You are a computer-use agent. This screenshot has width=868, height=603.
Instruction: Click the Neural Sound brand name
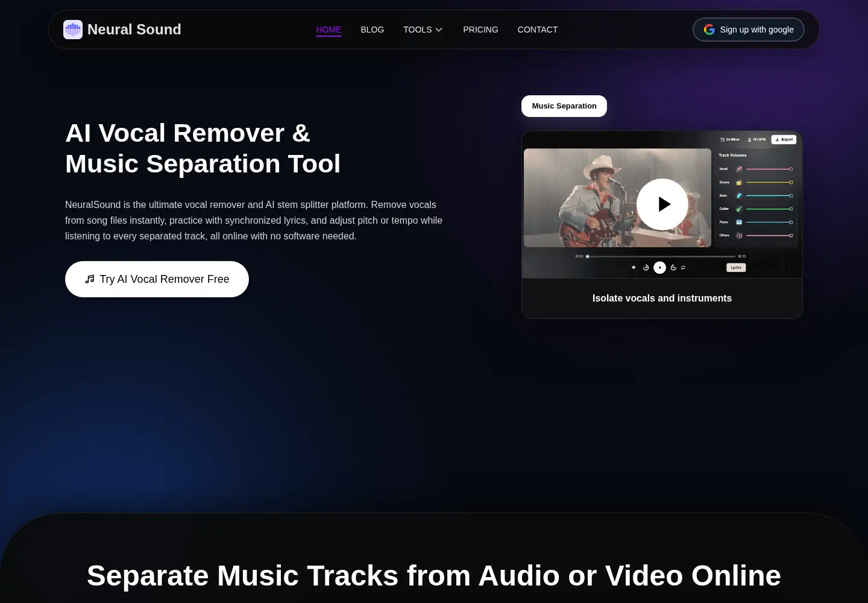tap(134, 30)
